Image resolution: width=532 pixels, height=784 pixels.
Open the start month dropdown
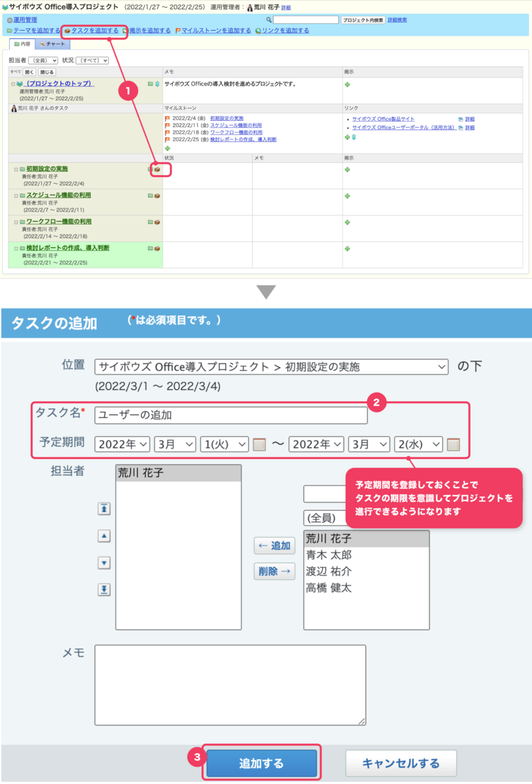175,444
